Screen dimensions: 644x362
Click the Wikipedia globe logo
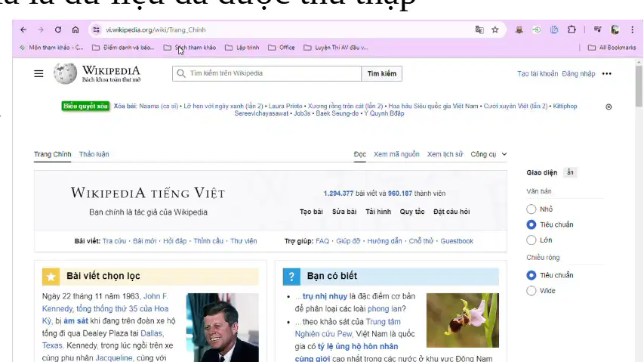point(65,73)
